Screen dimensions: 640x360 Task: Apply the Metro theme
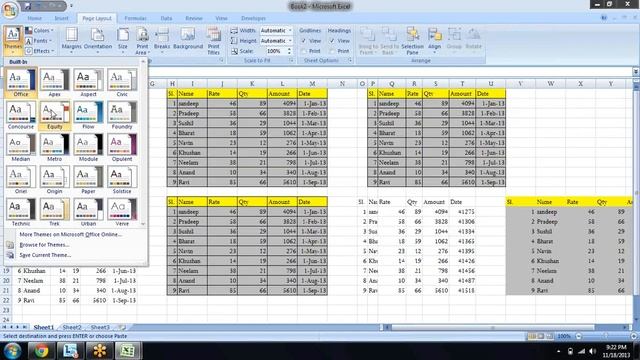point(55,147)
